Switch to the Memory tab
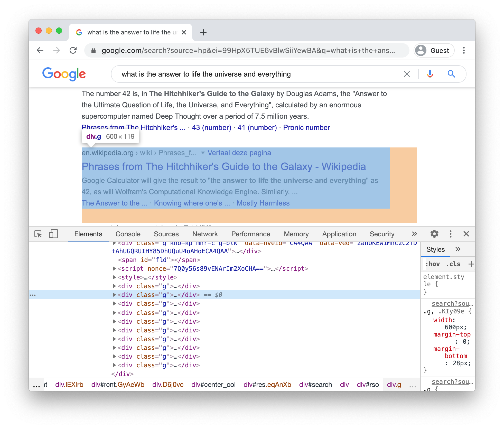This screenshot has height=429, width=504. (296, 234)
